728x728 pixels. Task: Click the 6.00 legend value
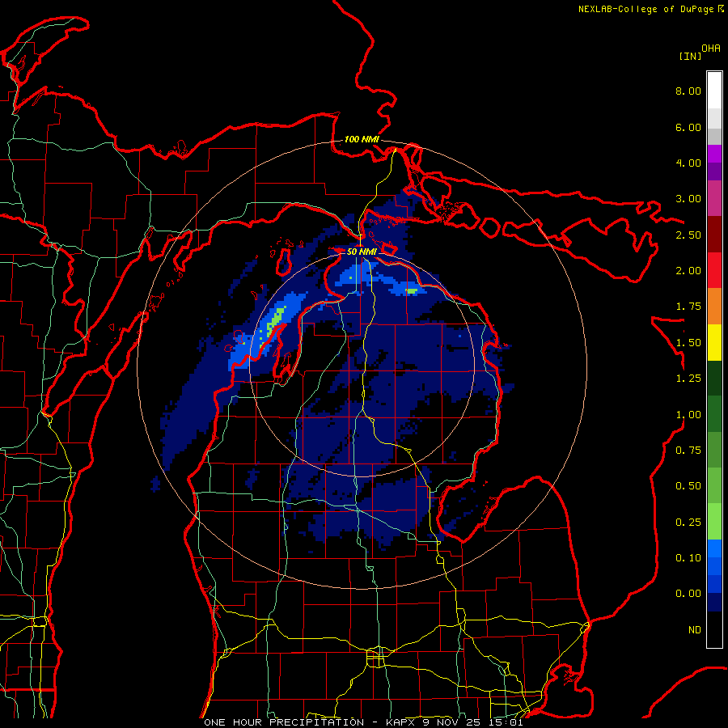[x=688, y=127]
